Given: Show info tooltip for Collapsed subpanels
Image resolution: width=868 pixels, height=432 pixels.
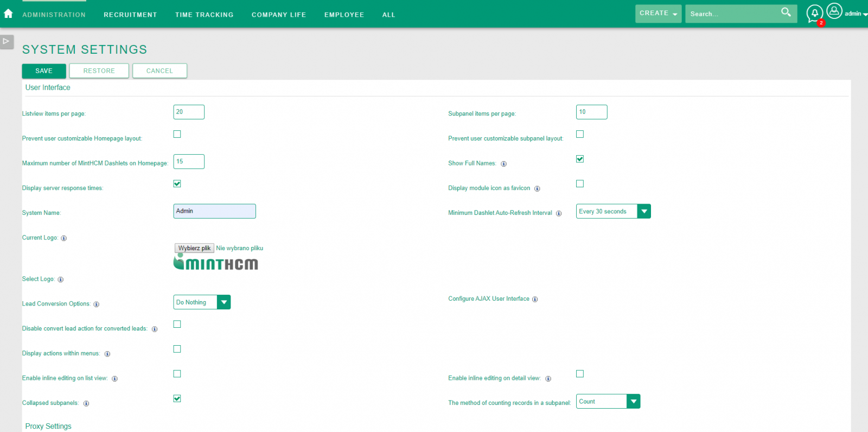Looking at the screenshot, I should tap(86, 404).
